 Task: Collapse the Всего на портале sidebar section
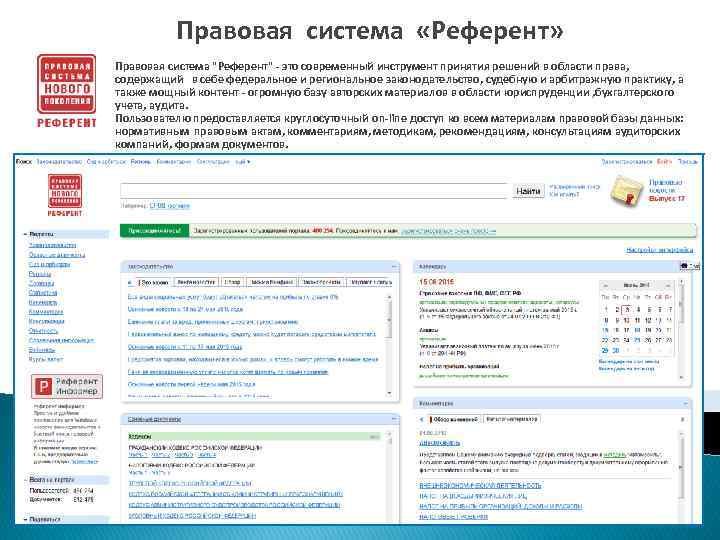click(25, 479)
